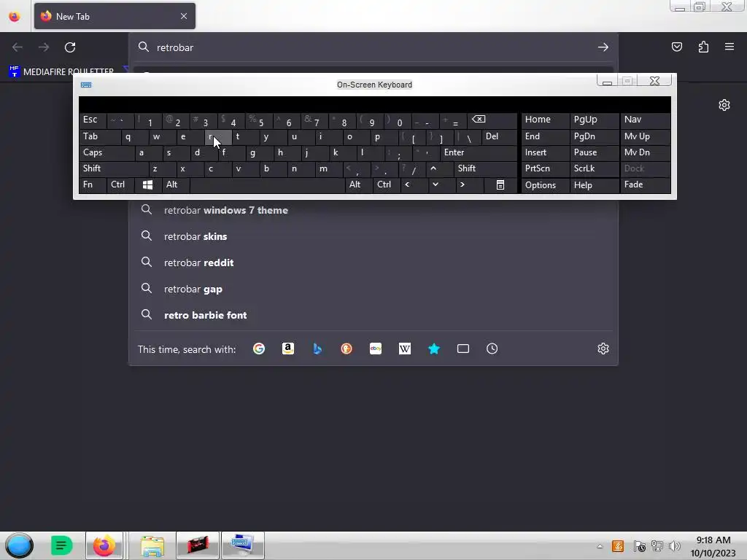747x560 pixels.
Task: Search history using the clock icon
Action: click(x=492, y=349)
